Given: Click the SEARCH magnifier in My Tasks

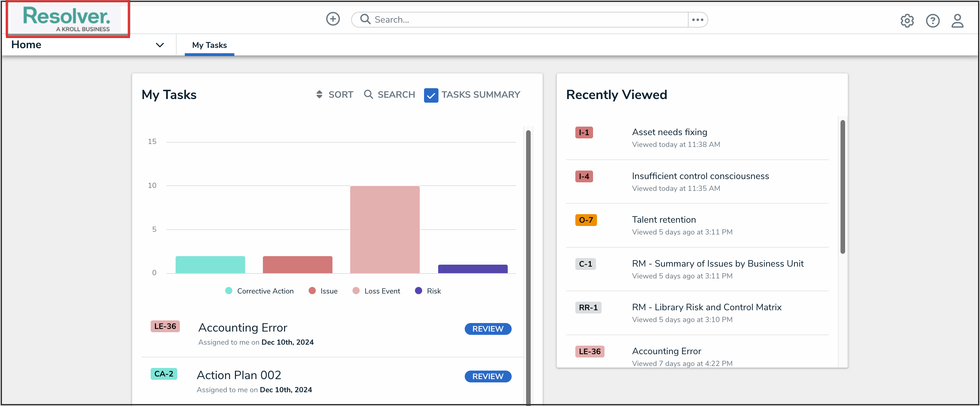Looking at the screenshot, I should point(368,94).
